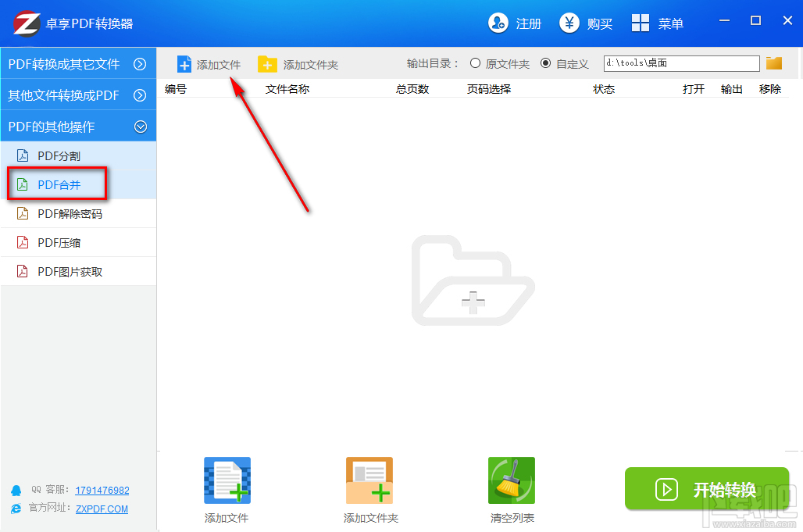
Task: Click 添加文件夹 label under bottom icon
Action: point(371,518)
